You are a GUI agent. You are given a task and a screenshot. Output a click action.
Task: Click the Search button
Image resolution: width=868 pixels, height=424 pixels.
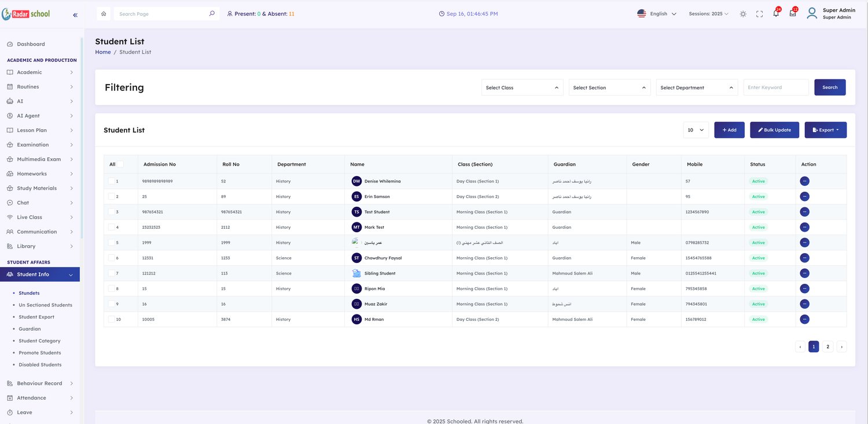[830, 87]
